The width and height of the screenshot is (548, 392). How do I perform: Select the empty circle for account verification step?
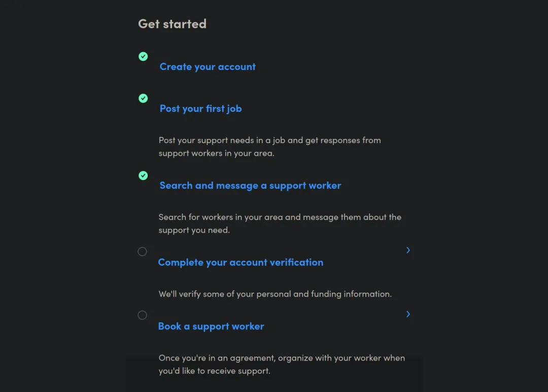(142, 252)
